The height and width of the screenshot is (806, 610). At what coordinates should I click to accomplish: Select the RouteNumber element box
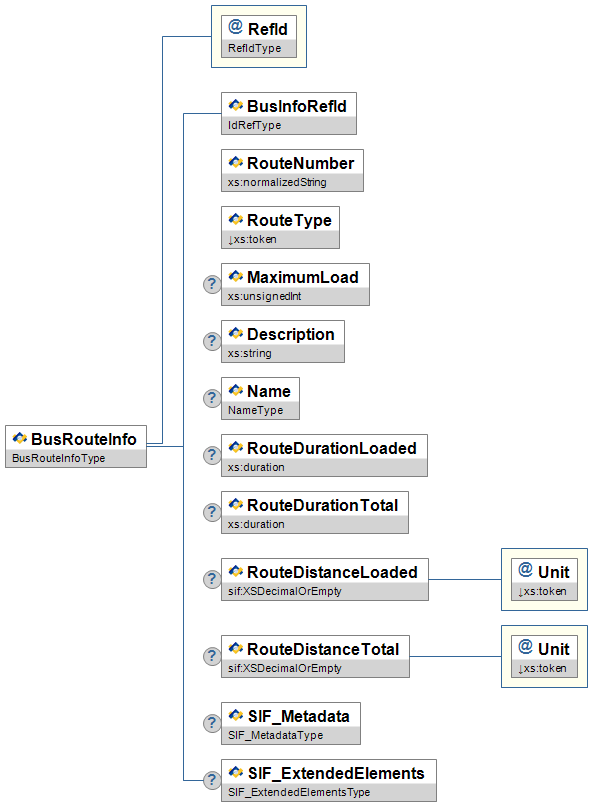pos(291,162)
